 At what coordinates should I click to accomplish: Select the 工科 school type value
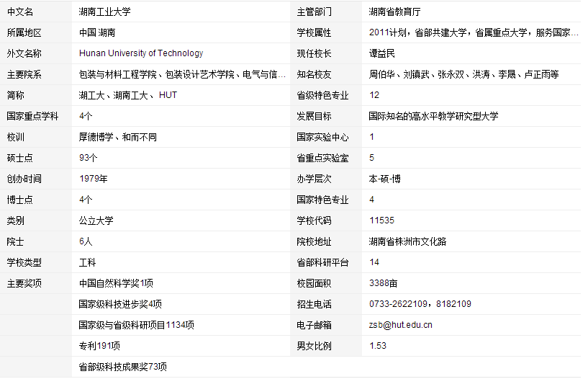coord(87,262)
